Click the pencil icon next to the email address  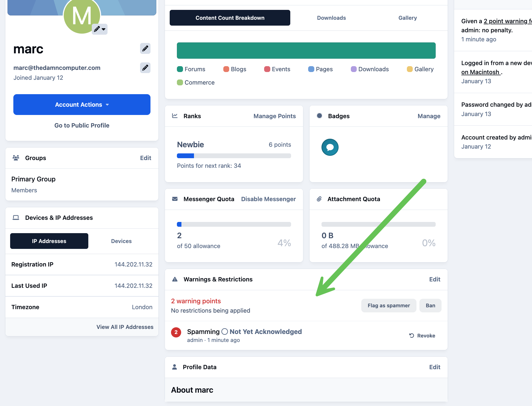coord(145,68)
